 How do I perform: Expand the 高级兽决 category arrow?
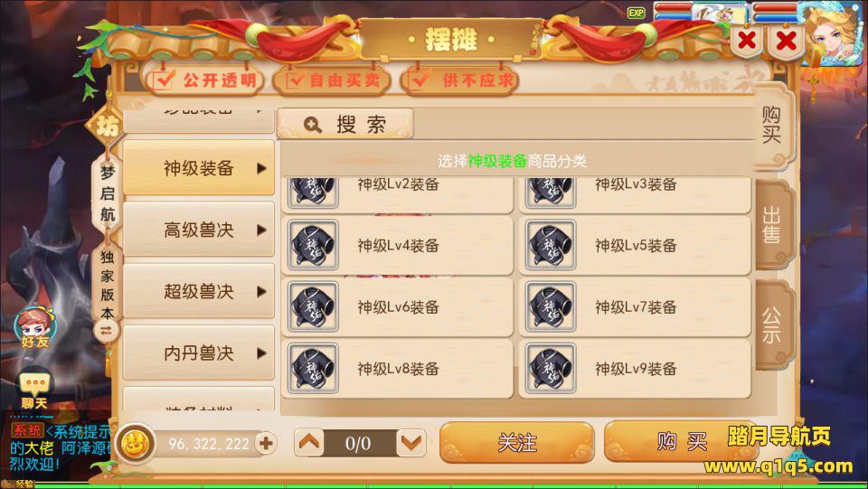(x=262, y=230)
